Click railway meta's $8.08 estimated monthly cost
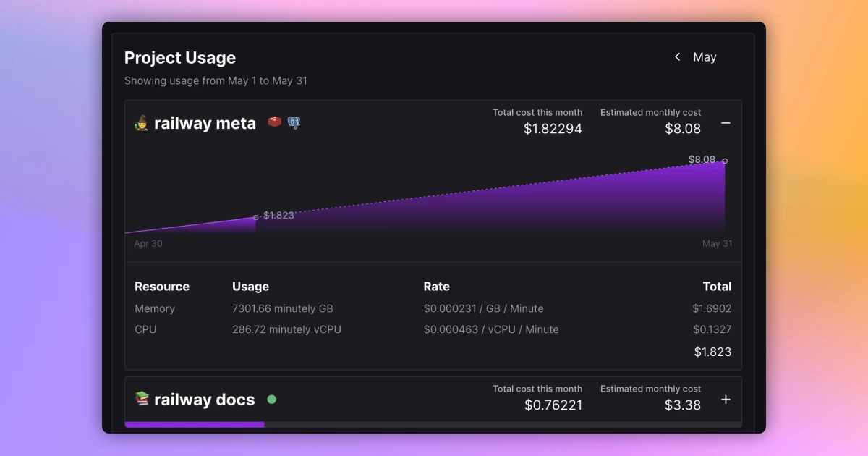This screenshot has width=868, height=456. coord(683,129)
